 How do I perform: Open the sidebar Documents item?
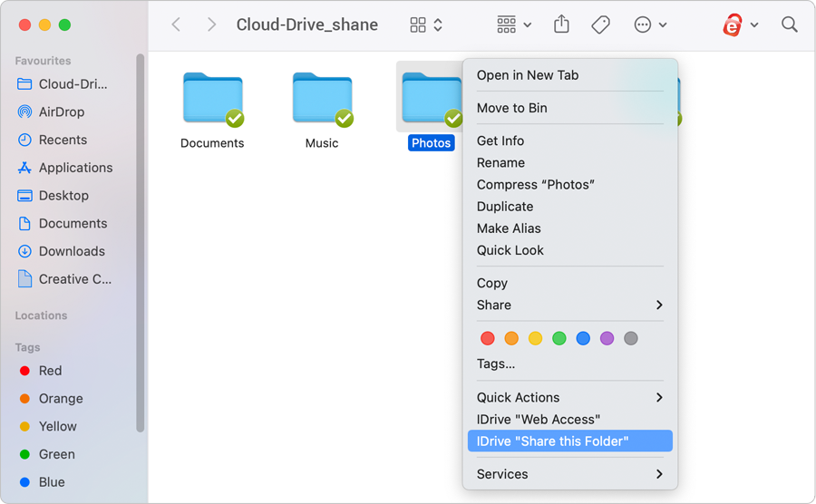click(x=73, y=223)
